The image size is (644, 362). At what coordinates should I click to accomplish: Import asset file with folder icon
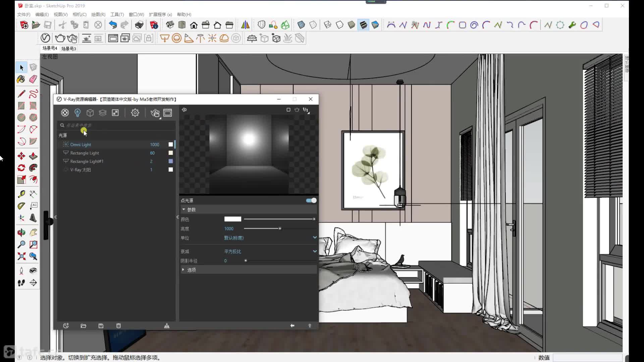(84, 325)
